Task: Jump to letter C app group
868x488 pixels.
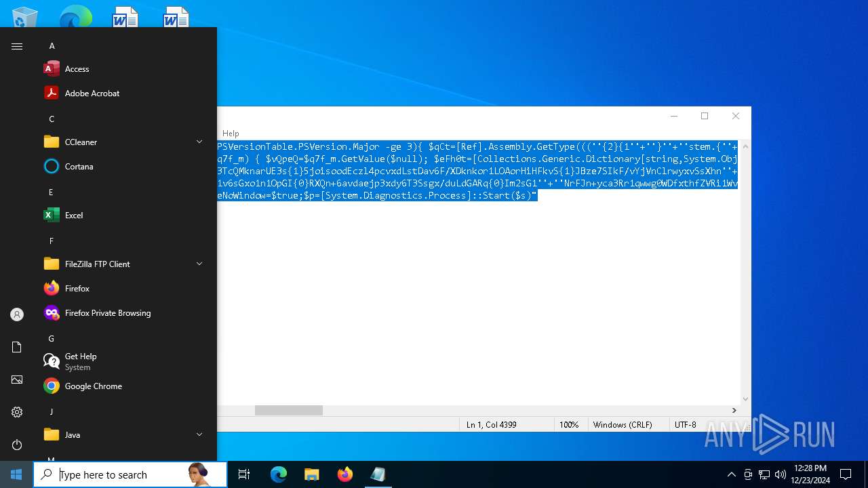Action: click(52, 119)
